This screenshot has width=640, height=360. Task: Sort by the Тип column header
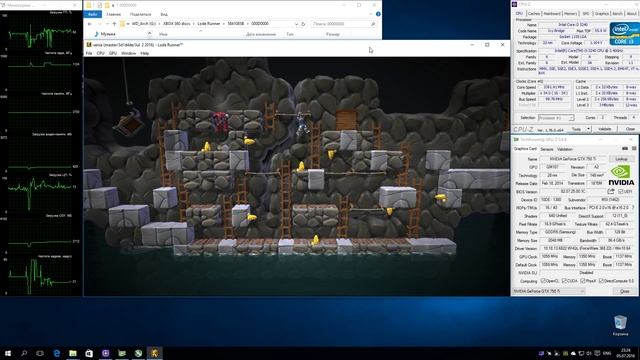pos(290,34)
